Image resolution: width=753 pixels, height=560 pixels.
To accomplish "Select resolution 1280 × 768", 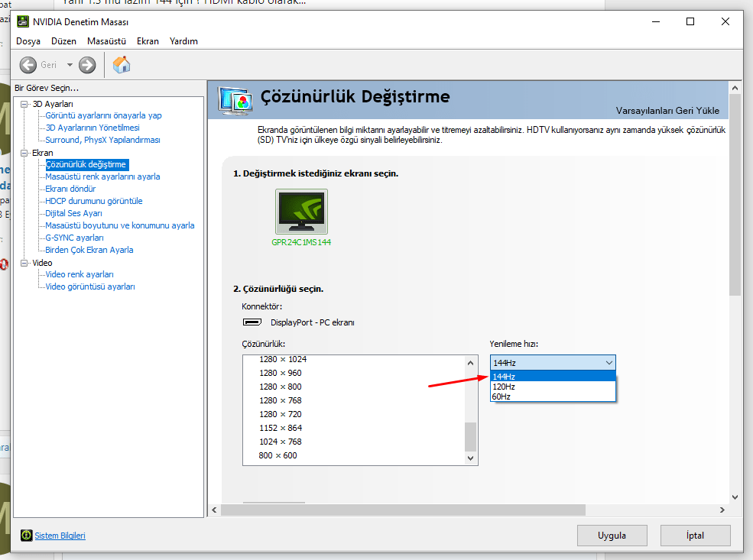I will (281, 400).
